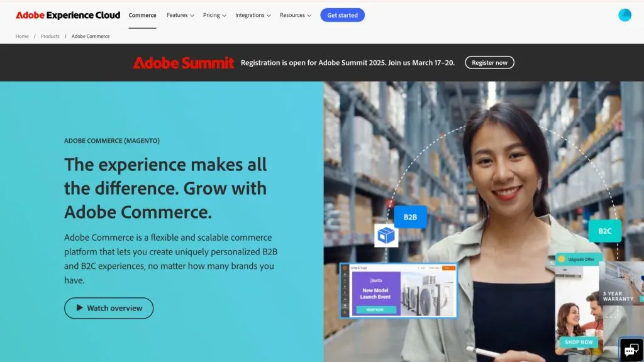The width and height of the screenshot is (644, 362).
Task: Click the Summit registration announcement text
Action: click(347, 63)
